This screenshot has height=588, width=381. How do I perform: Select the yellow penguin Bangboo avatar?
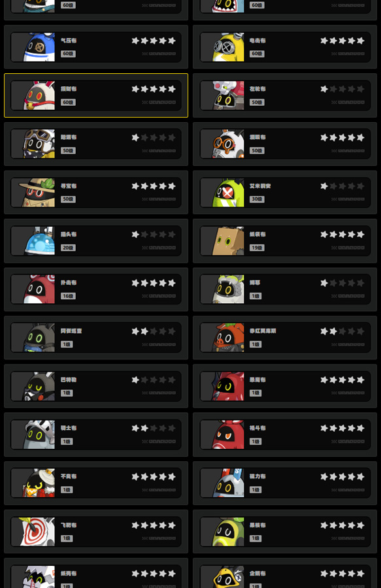[228, 577]
